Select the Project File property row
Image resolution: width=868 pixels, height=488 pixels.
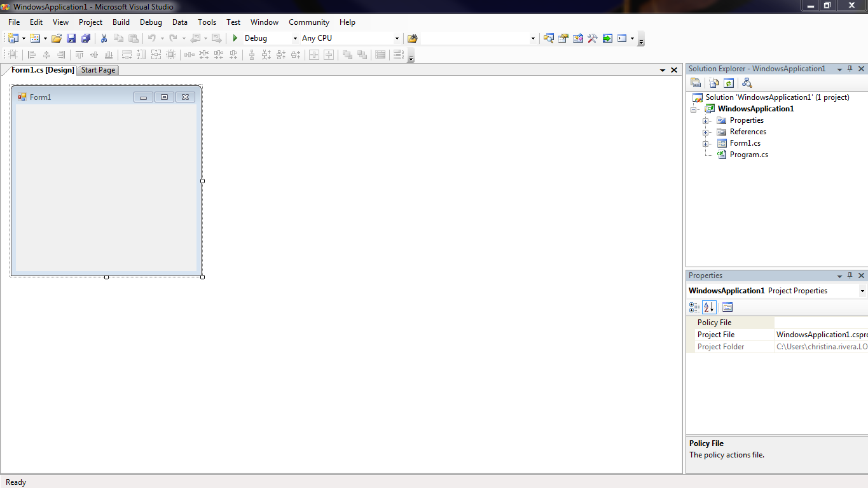778,335
